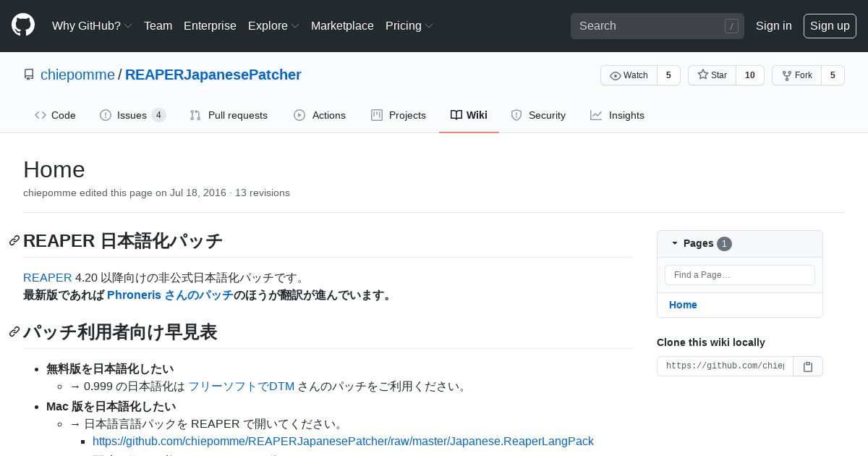Open the フリーソフトでDTM link
Screen dimensions: 868x456
pyautogui.click(x=242, y=387)
